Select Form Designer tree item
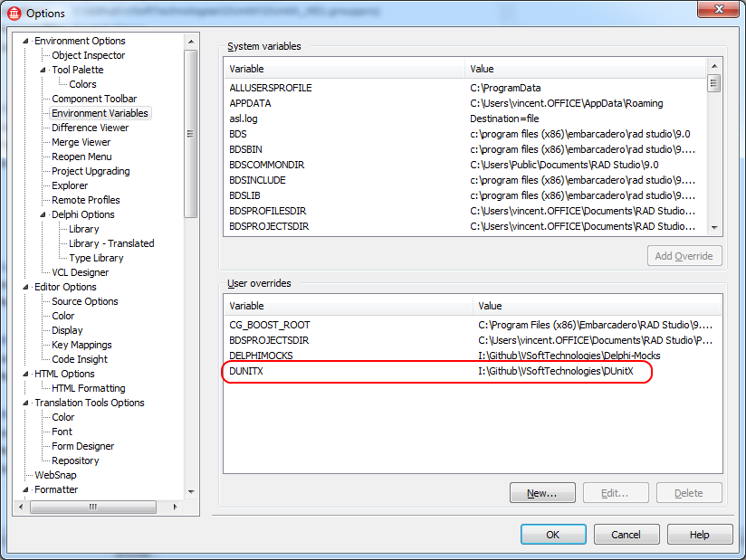The height and width of the screenshot is (560, 746). pos(82,446)
